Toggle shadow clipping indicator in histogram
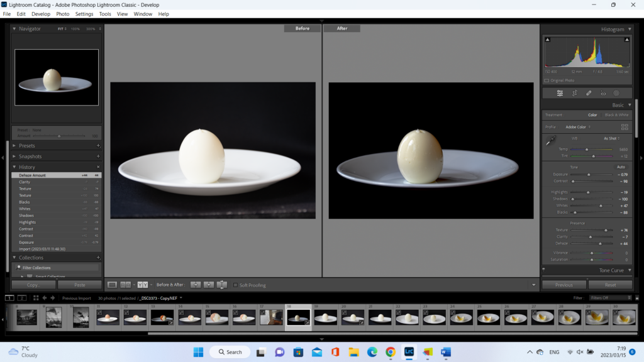The image size is (644, 362). 548,40
